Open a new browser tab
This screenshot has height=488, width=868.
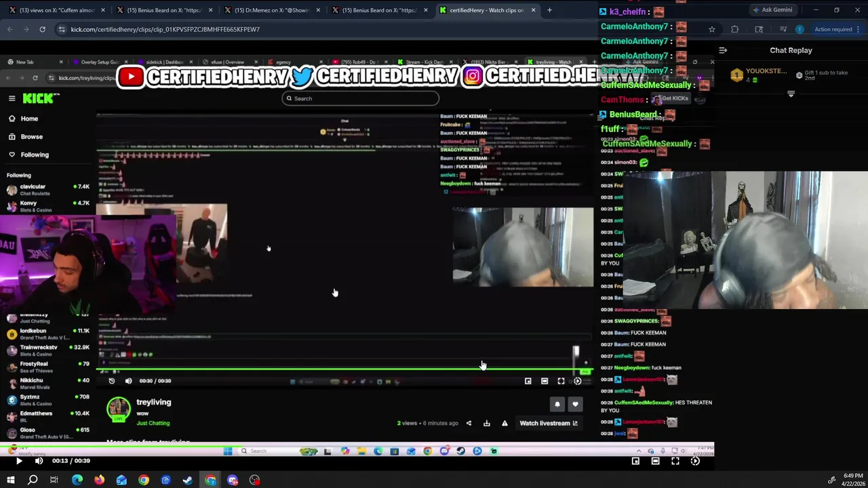pyautogui.click(x=549, y=10)
